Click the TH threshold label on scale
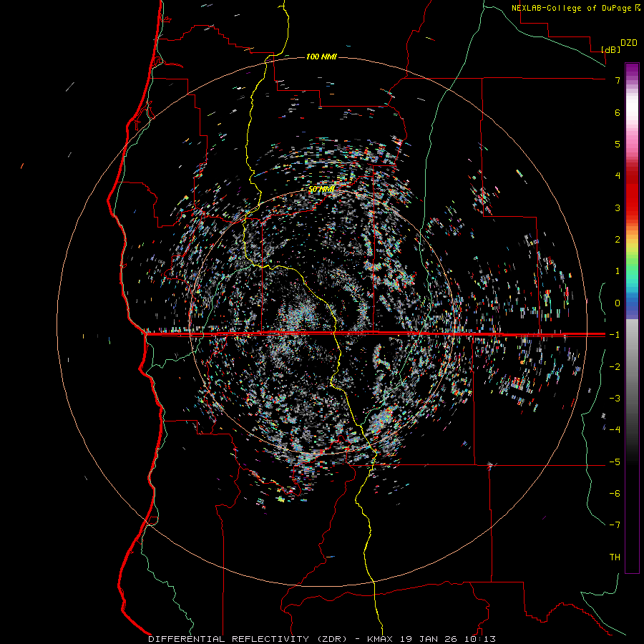The width and height of the screenshot is (644, 644). pyautogui.click(x=615, y=557)
